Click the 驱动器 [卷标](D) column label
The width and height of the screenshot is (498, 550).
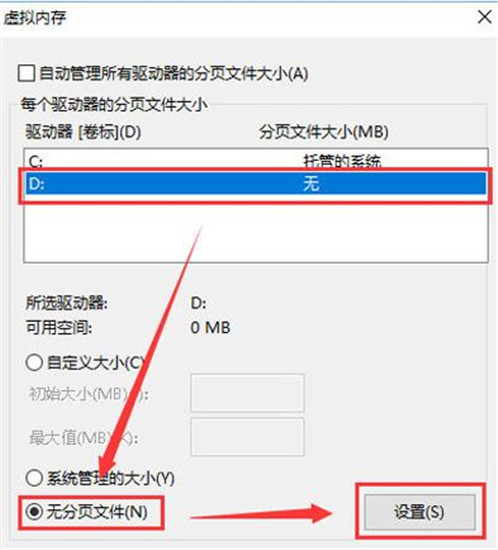tap(83, 132)
